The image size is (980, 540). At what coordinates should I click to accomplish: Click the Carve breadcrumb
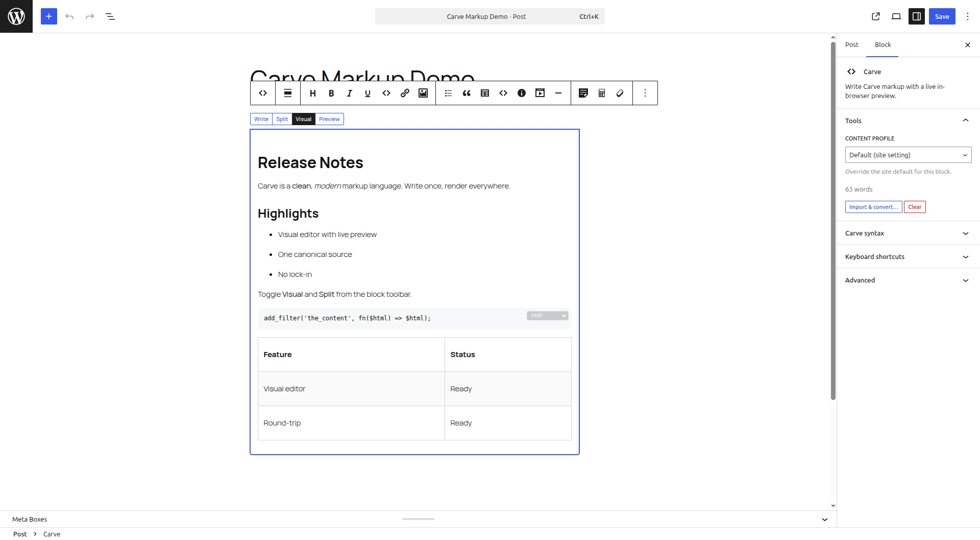click(52, 534)
